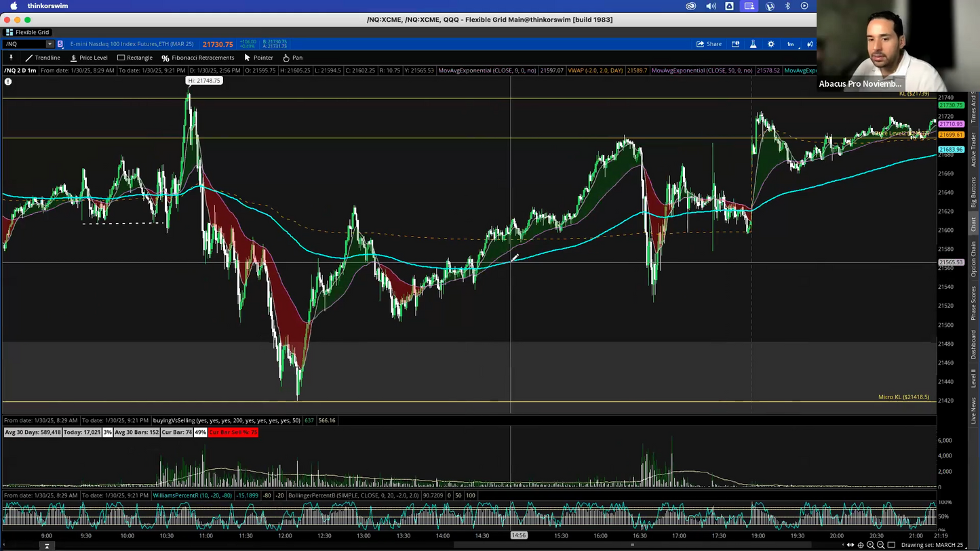Toggle the Pointer cursor mode
This screenshot has height=551, width=980.
(x=258, y=58)
